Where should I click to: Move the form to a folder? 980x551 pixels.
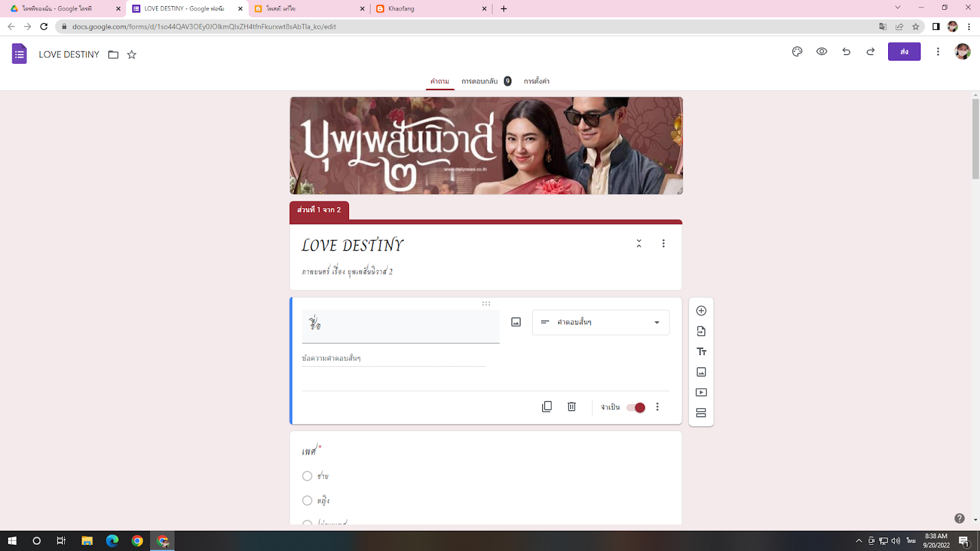[113, 54]
